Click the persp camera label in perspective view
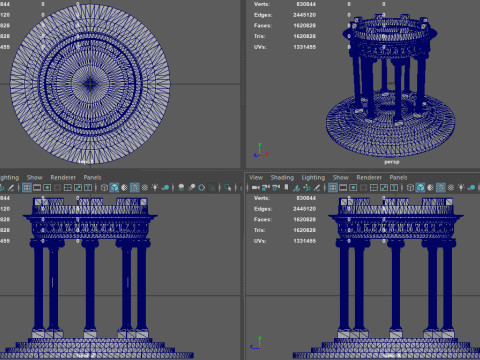 pyautogui.click(x=392, y=162)
